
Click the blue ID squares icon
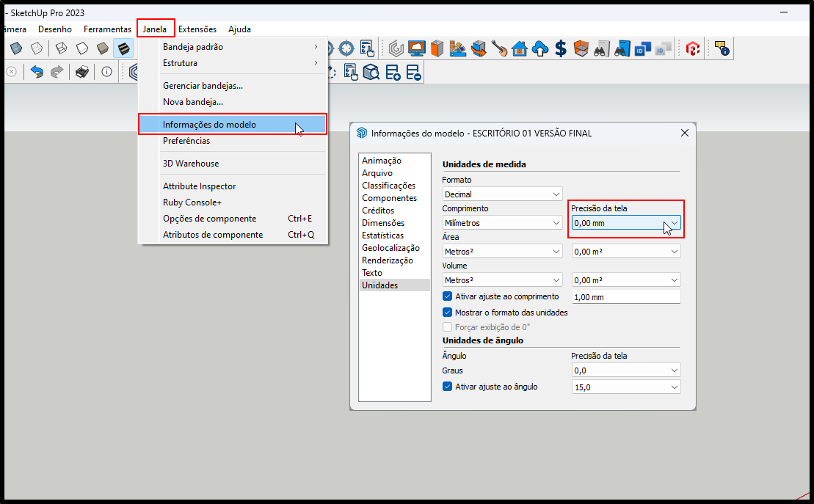(x=643, y=49)
